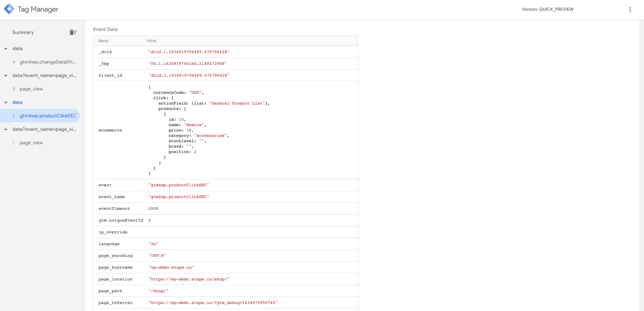Click the "fb.1.1634919706164.2140472988" value
Image resolution: width=644 pixels, height=311 pixels.
(187, 64)
